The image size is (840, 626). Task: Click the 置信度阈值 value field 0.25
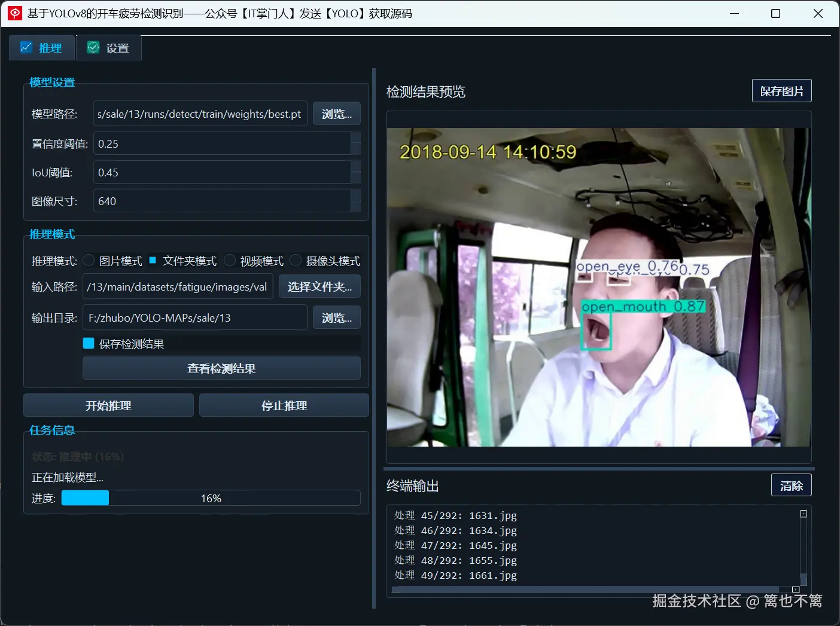pyautogui.click(x=222, y=143)
